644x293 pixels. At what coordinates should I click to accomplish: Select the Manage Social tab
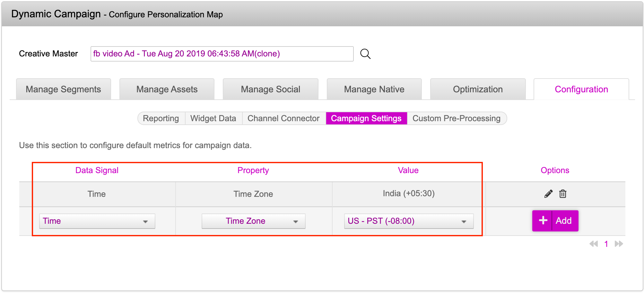click(x=270, y=89)
